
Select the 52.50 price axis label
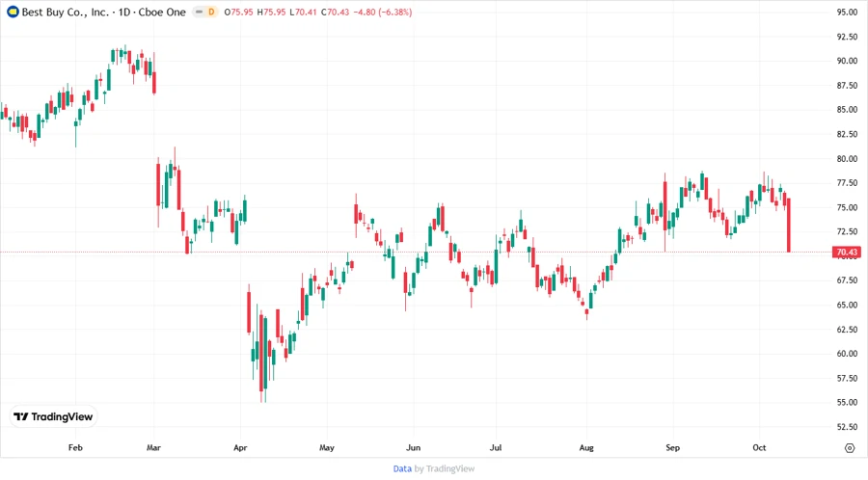(847, 427)
